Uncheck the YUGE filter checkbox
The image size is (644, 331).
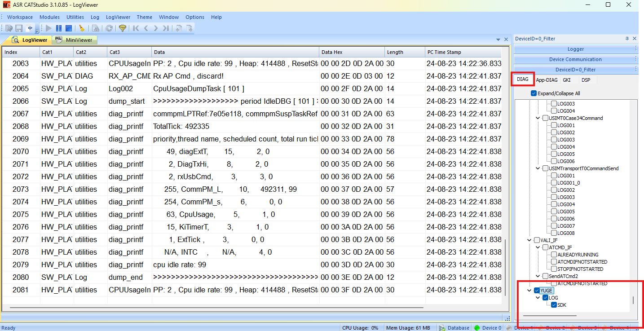tap(537, 291)
